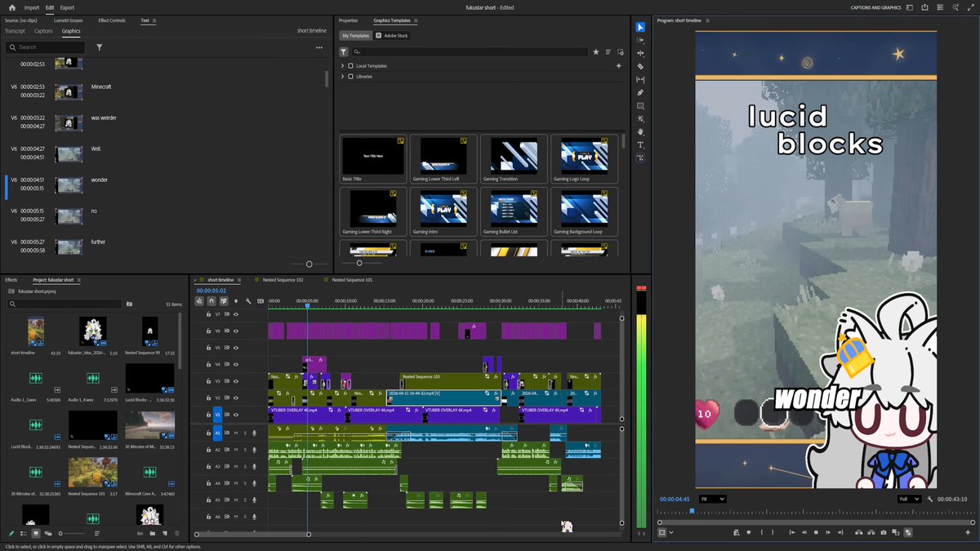Click the filter funnel in Text panel
The width and height of the screenshot is (980, 551).
[100, 47]
